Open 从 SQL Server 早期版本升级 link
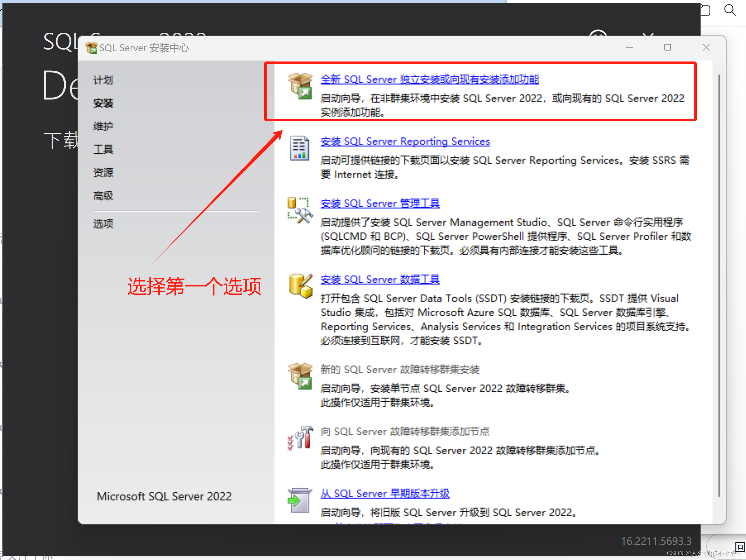Screen dimensions: 746x560 tap(385, 494)
